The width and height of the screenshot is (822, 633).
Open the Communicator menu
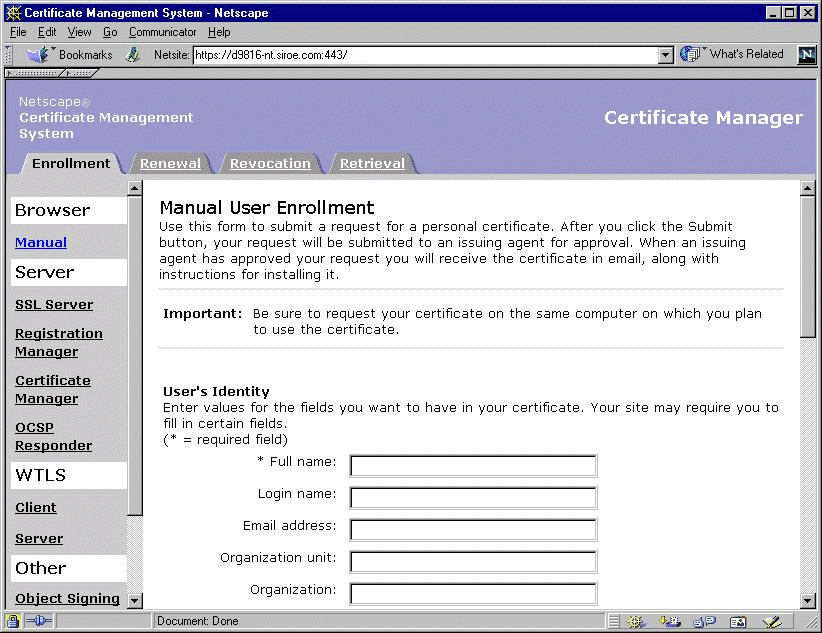tap(162, 32)
